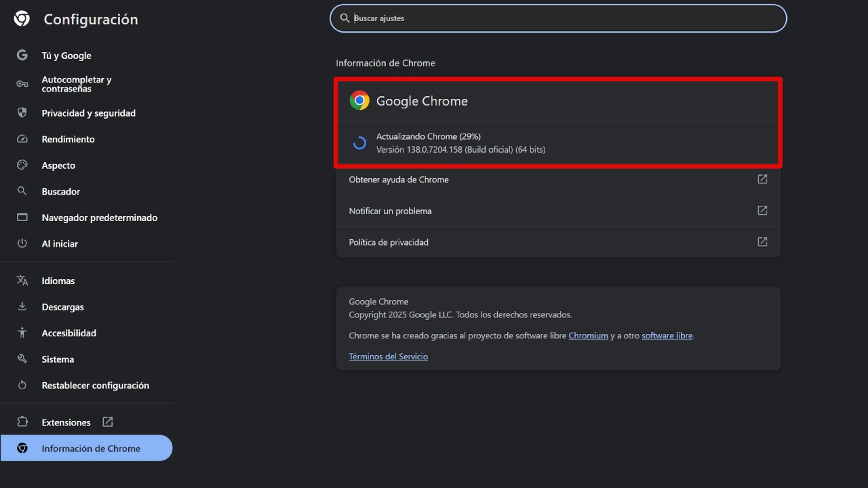Open external link icon for Obtener ayuda de Chrome
Screen dimensions: 868x488
762,179
